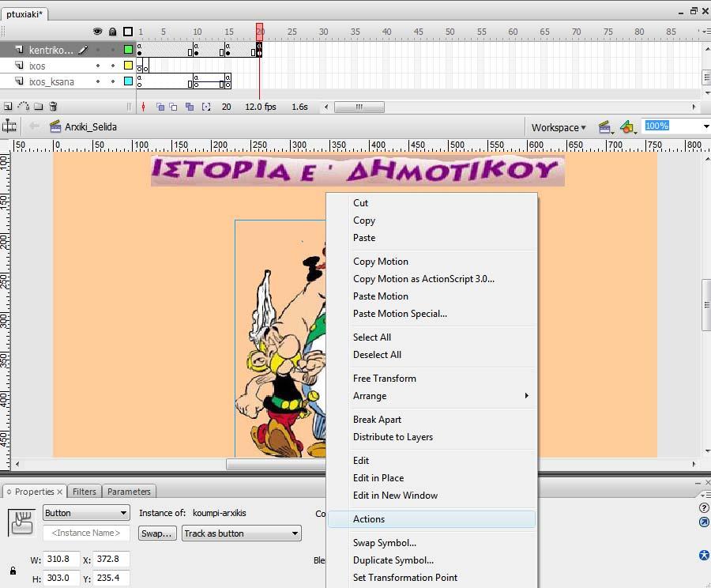Click Insert Layer icon below the layers
Image resolution: width=711 pixels, height=588 pixels.
[x=8, y=107]
